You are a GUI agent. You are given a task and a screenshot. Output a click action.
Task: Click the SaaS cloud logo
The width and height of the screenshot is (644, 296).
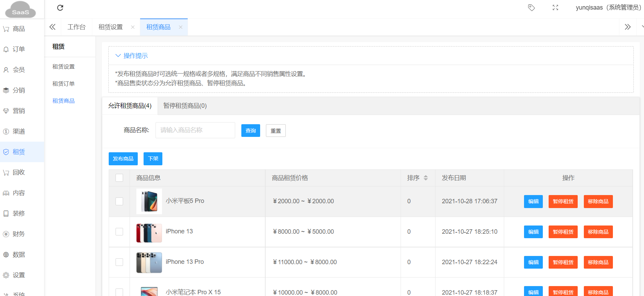point(21,9)
